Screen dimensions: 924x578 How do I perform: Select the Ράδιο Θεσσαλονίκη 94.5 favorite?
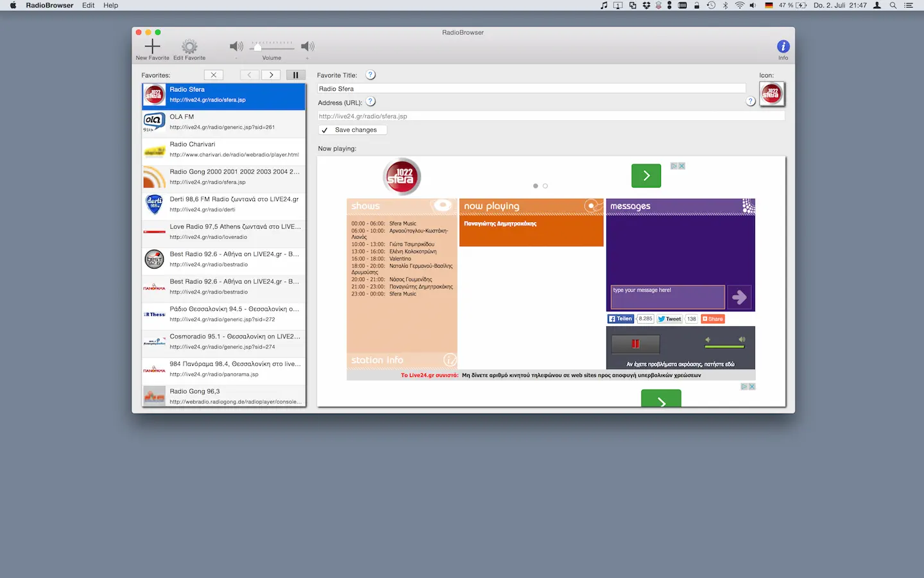[224, 316]
